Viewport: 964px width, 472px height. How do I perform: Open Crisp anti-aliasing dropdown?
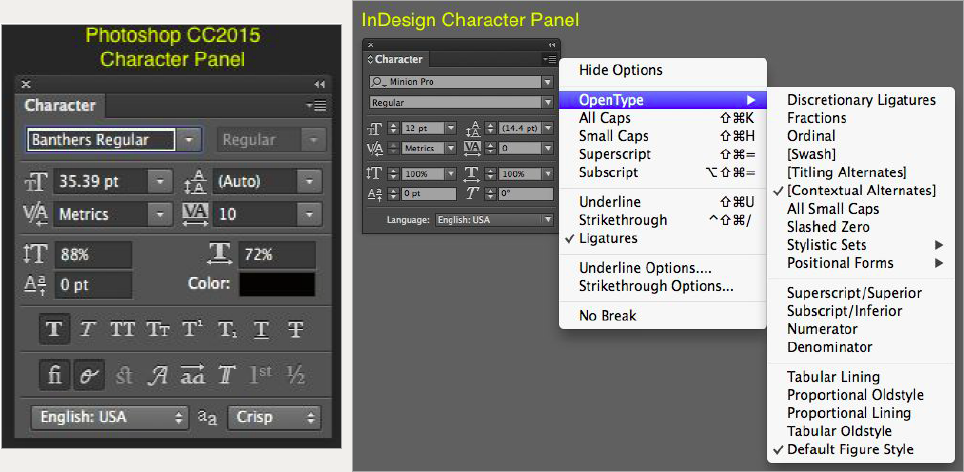[x=274, y=417]
